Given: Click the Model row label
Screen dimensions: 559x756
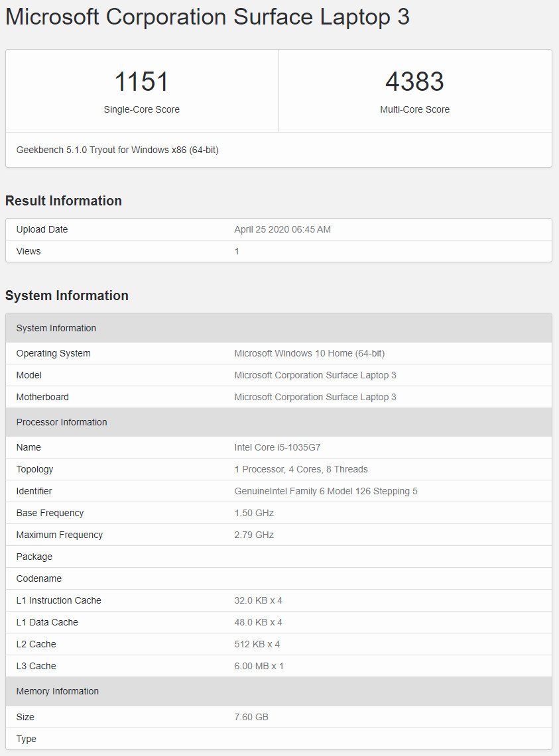Looking at the screenshot, I should (x=29, y=375).
